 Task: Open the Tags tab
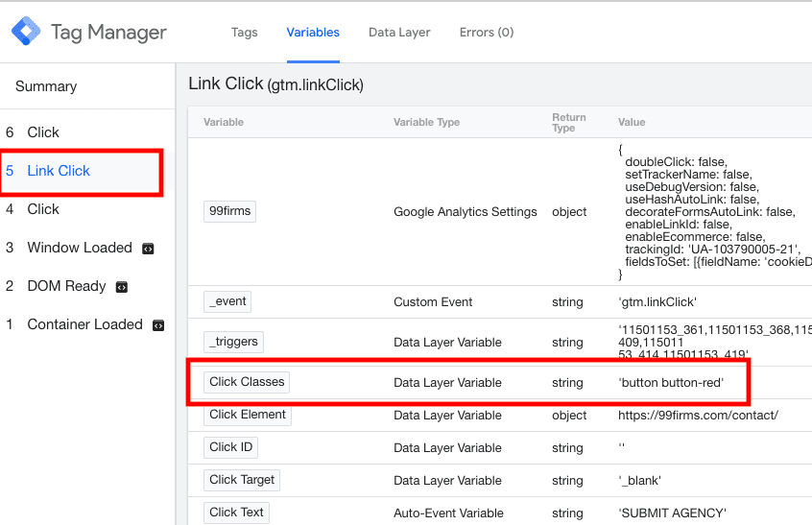click(x=244, y=32)
